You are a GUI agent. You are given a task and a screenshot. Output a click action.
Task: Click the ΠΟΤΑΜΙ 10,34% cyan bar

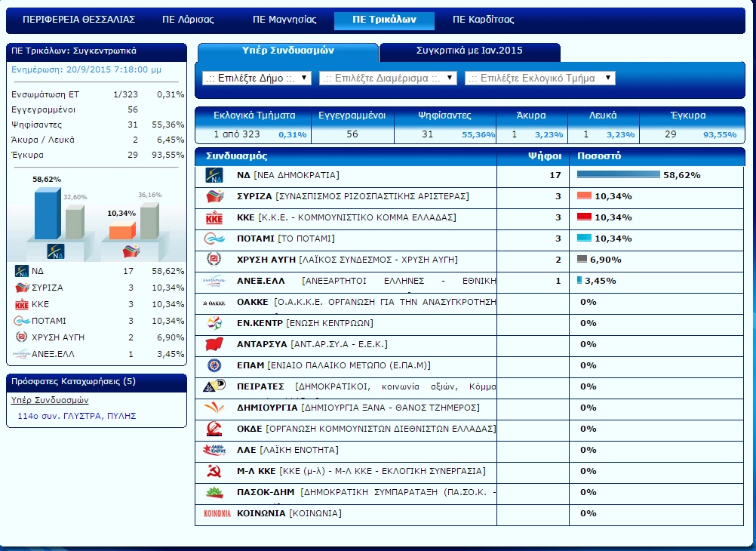(x=585, y=238)
